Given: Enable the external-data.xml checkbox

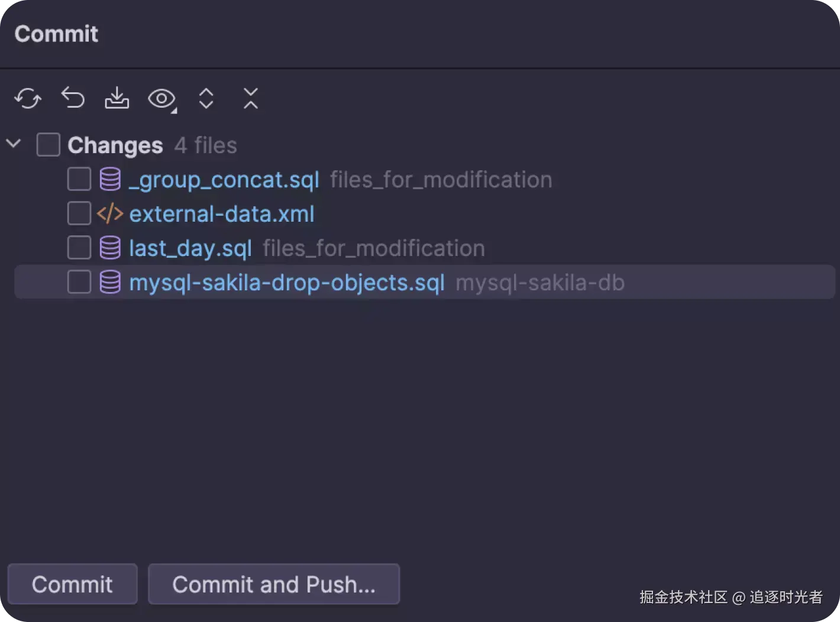Looking at the screenshot, I should (x=79, y=213).
